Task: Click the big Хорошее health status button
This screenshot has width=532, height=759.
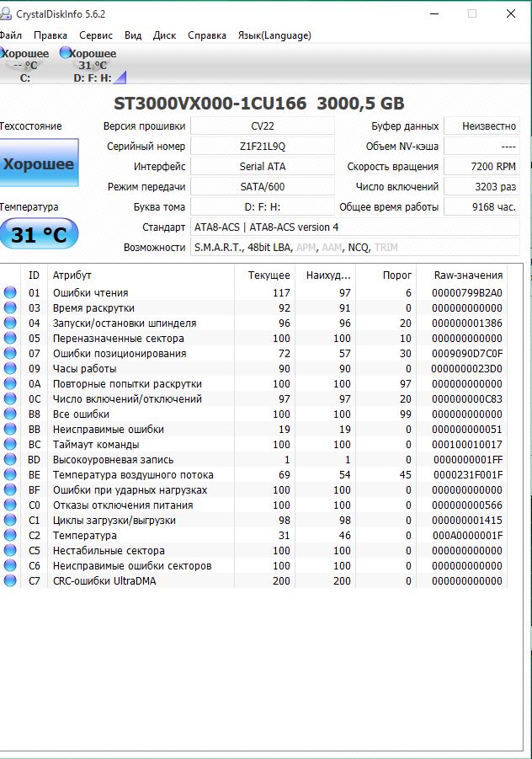Action: click(39, 163)
